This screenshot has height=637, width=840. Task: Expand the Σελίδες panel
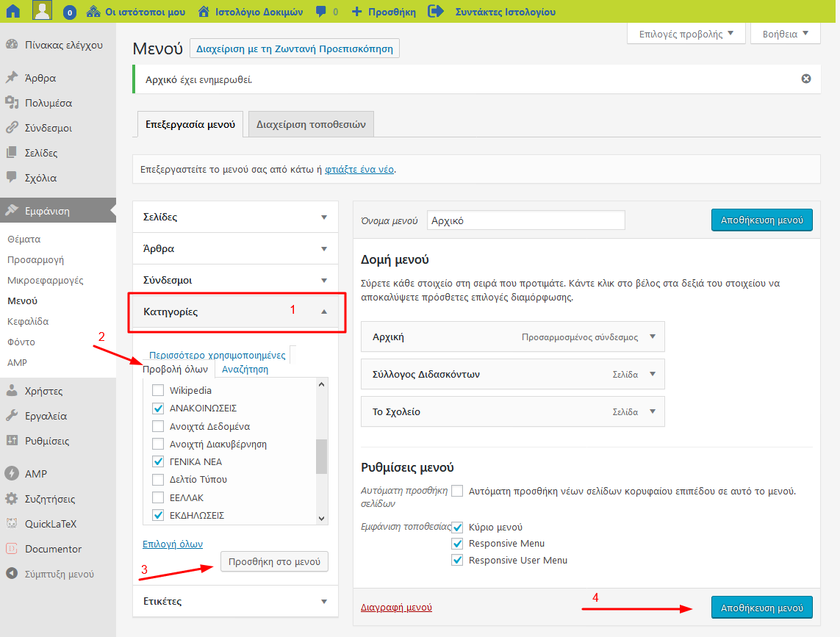(x=324, y=217)
